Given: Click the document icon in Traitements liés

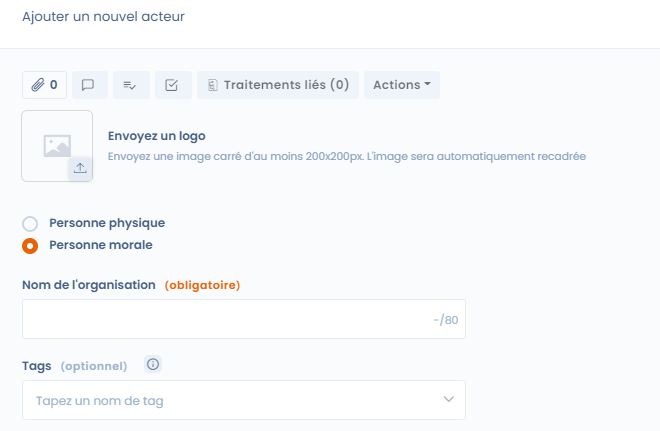Looking at the screenshot, I should (x=212, y=85).
